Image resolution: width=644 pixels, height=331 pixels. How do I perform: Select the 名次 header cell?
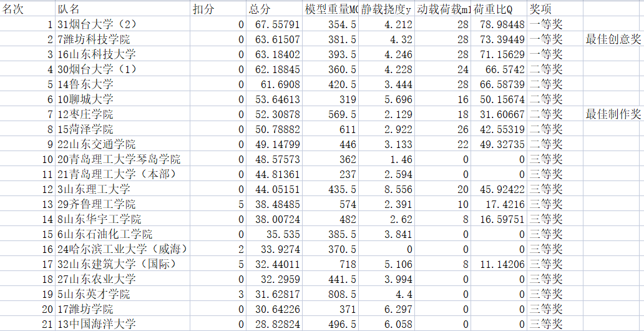[x=14, y=9]
